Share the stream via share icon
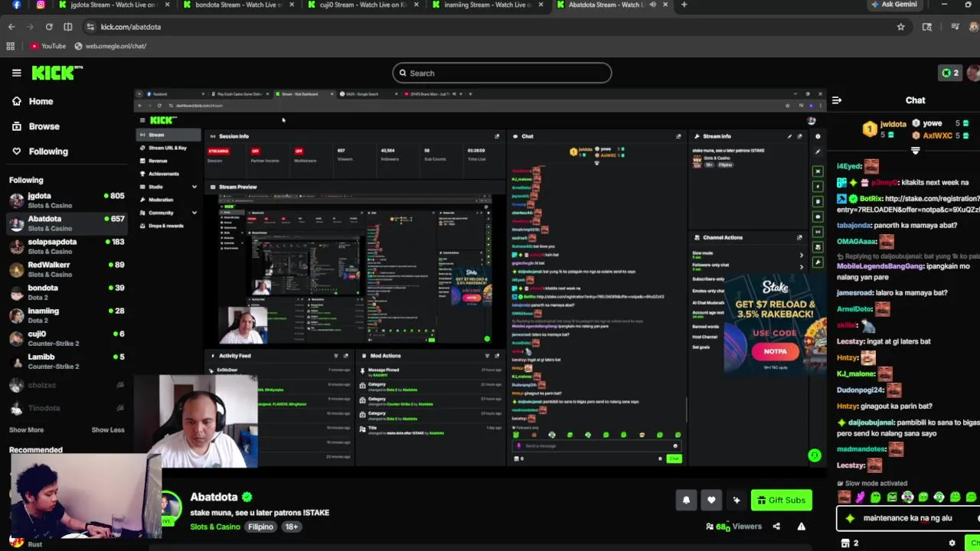This screenshot has width=980, height=551. 776,527
